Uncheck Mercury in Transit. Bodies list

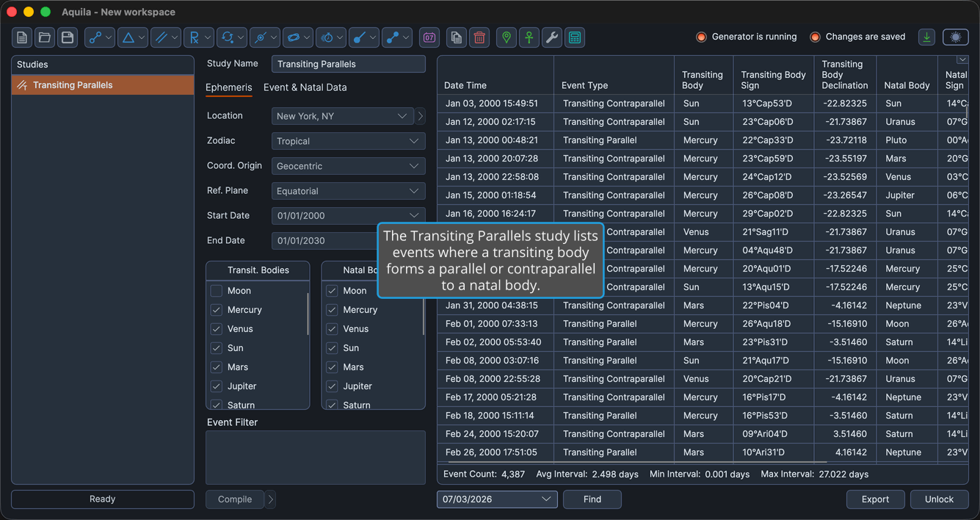pos(217,310)
